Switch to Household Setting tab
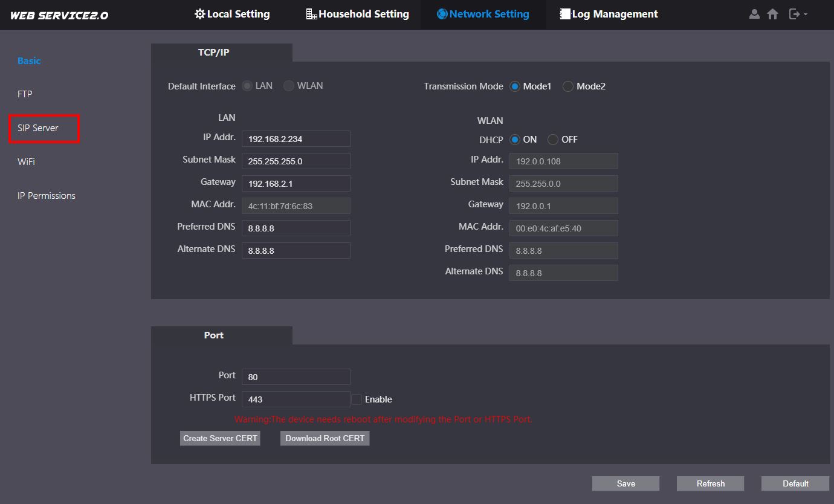 (x=357, y=14)
